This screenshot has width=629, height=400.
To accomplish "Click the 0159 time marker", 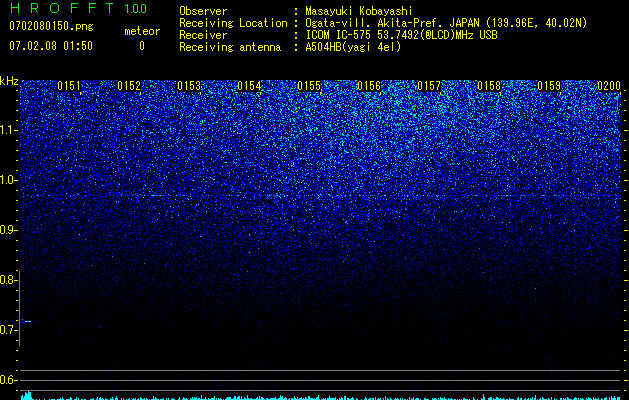I will [x=549, y=86].
